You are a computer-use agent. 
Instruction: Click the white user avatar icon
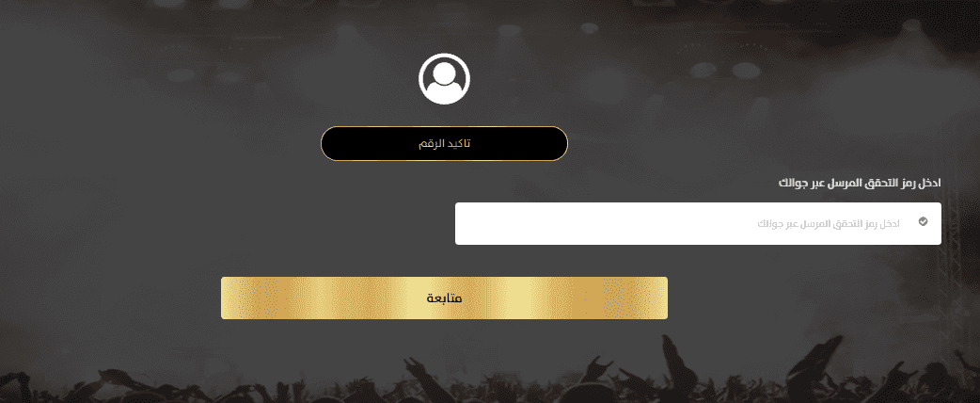(x=444, y=79)
